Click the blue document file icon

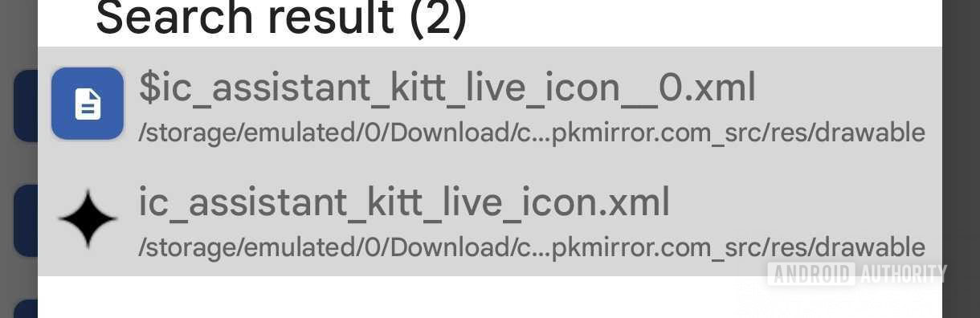(88, 104)
